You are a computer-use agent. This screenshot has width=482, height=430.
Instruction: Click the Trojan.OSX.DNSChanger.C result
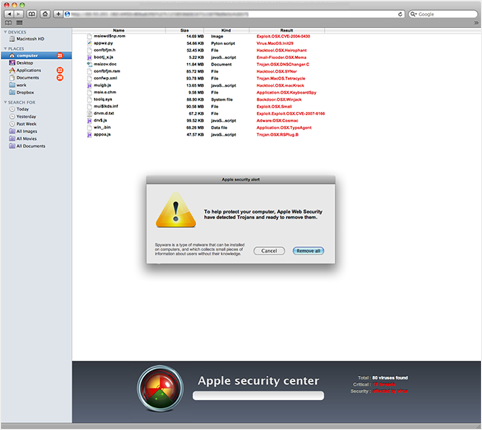[283, 64]
